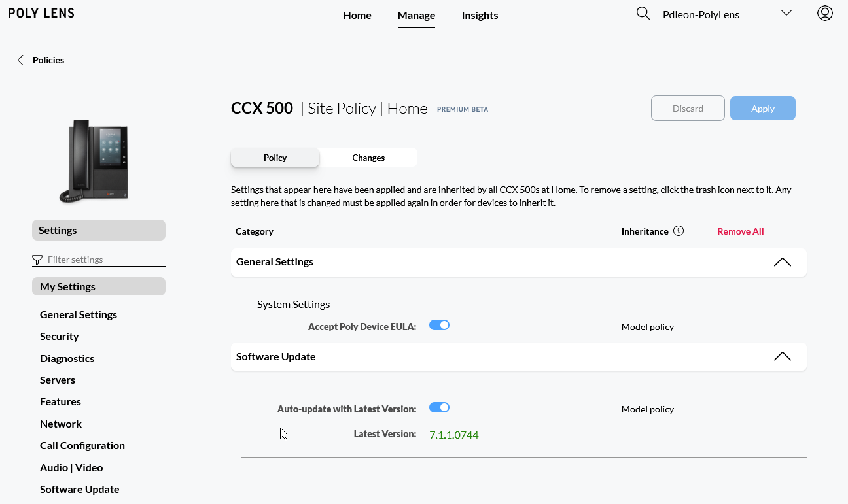Click the Inheritance info icon
Image resolution: width=848 pixels, height=504 pixels.
click(679, 231)
